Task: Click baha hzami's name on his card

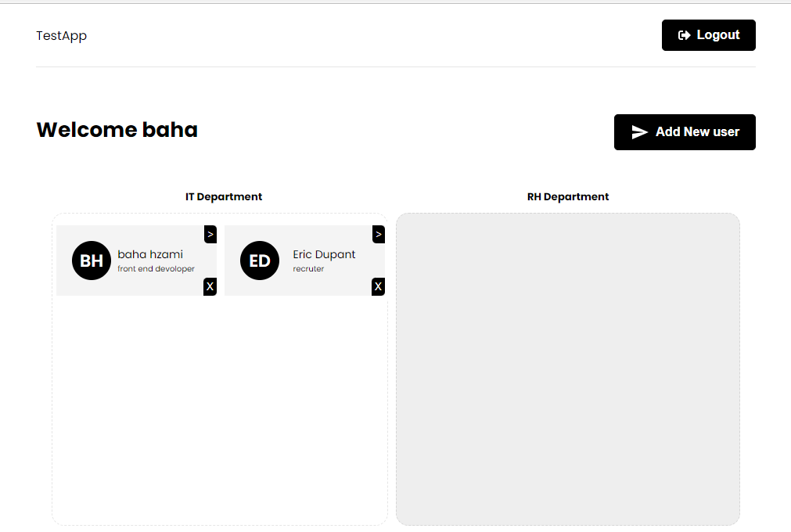Action: [151, 254]
